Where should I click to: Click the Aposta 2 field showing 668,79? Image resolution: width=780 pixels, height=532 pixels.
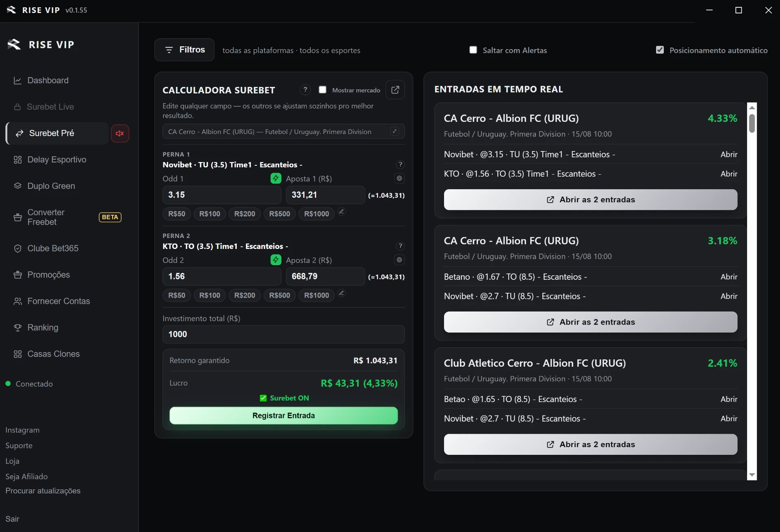point(325,276)
